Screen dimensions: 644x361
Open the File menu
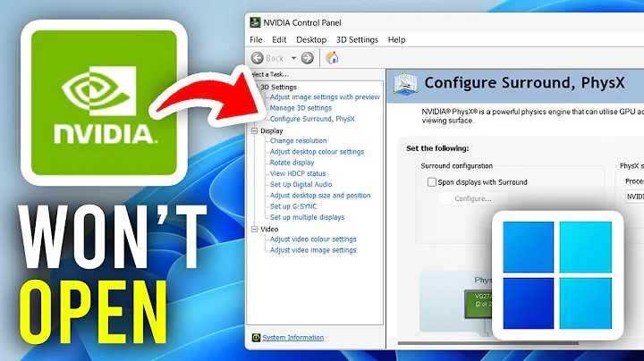[x=256, y=40]
